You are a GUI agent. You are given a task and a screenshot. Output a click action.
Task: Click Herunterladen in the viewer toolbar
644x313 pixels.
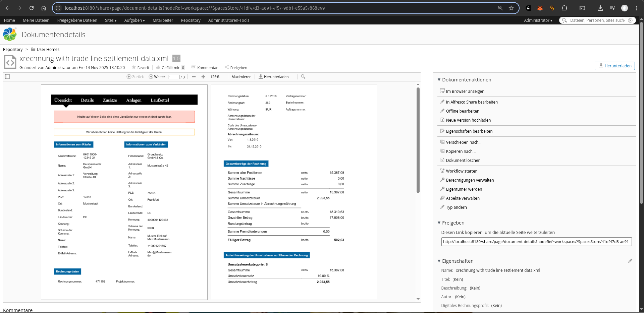click(x=274, y=77)
